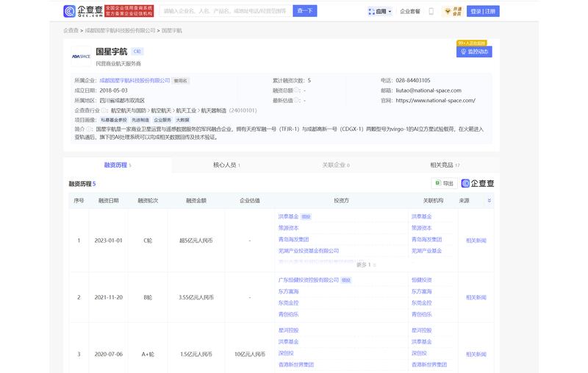Click the 开通会员 VIP badge icon

pyautogui.click(x=451, y=12)
